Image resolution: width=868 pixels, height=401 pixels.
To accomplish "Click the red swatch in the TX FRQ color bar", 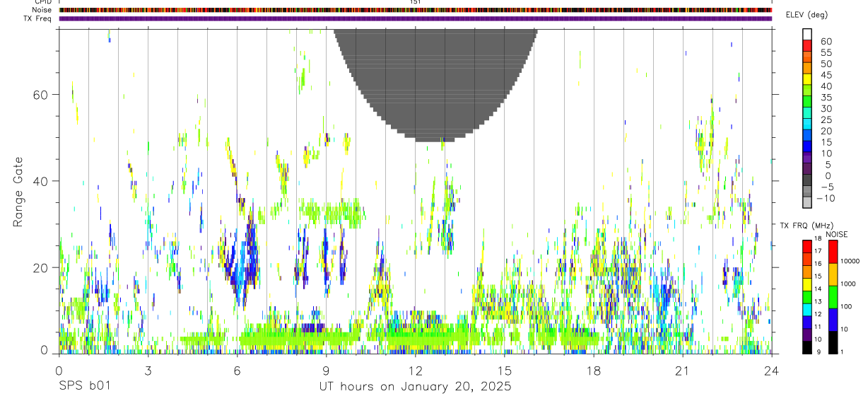I will [807, 247].
